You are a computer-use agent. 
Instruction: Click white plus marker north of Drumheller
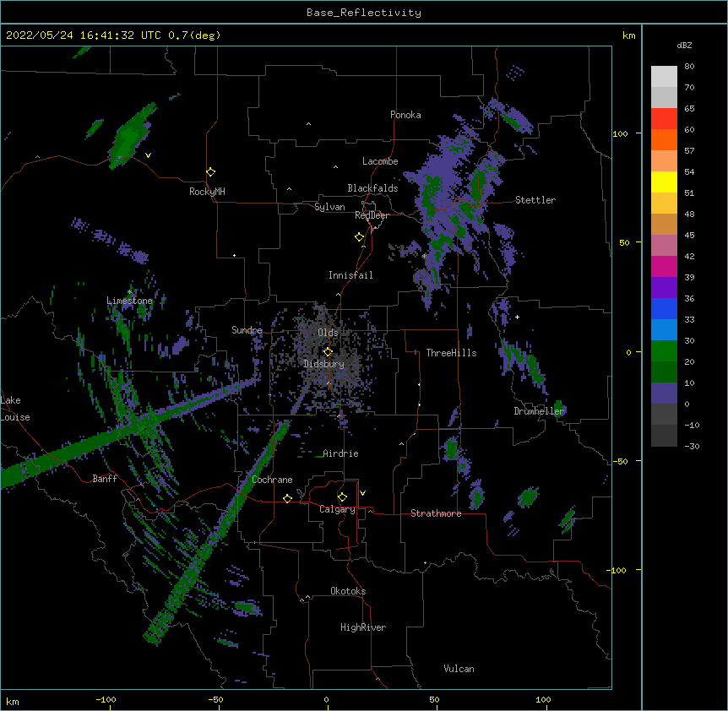(517, 317)
